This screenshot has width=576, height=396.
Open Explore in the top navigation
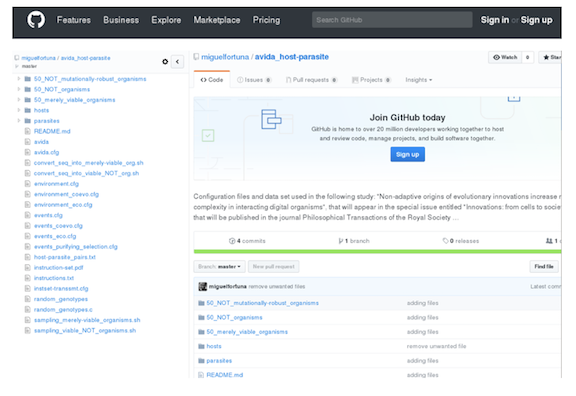(x=166, y=20)
